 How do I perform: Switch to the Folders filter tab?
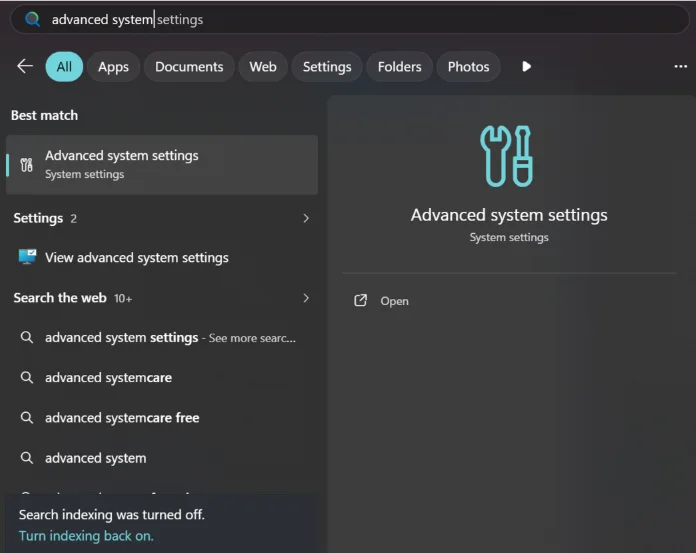tap(399, 67)
